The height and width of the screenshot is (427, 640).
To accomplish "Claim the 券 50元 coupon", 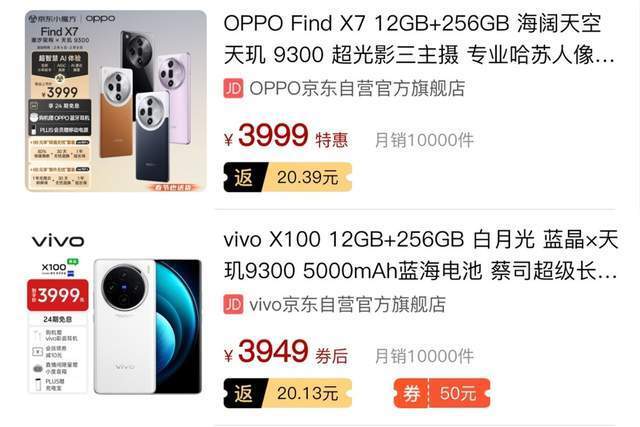I will pyautogui.click(x=442, y=393).
